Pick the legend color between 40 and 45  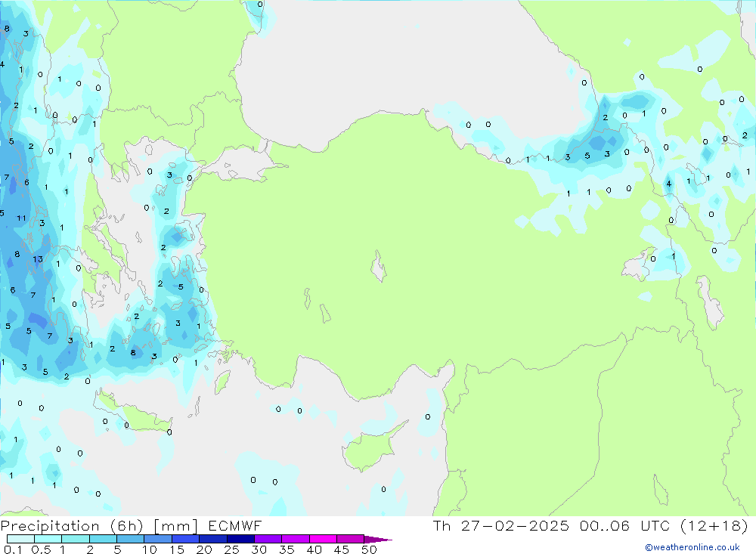[x=323, y=539]
